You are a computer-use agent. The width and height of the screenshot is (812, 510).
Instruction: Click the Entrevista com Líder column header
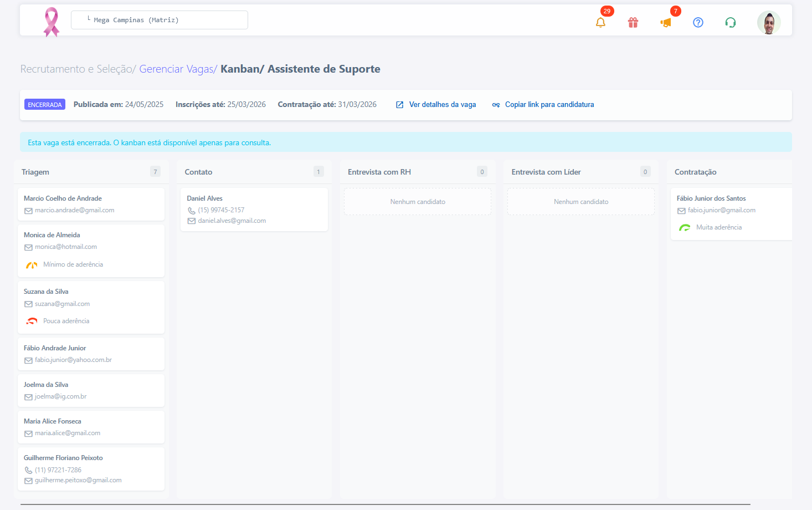tap(546, 172)
